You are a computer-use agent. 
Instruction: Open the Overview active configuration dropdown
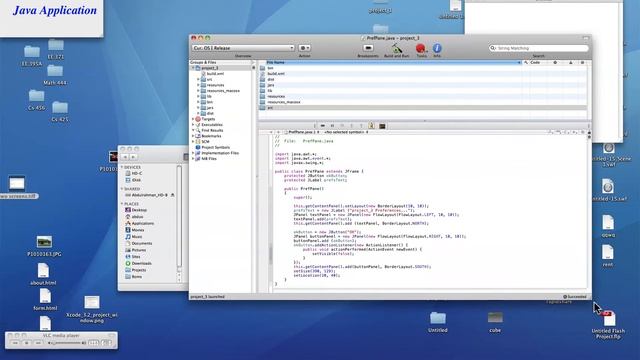(243, 48)
